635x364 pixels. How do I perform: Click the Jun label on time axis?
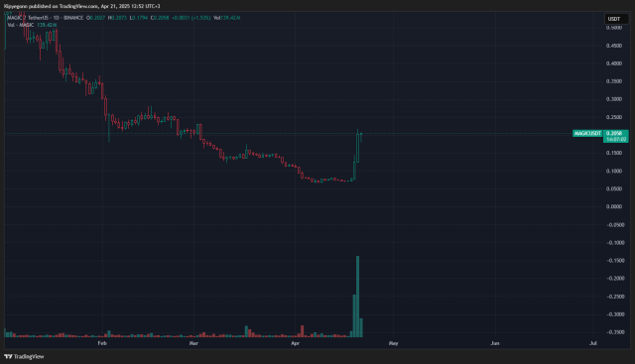click(x=495, y=343)
